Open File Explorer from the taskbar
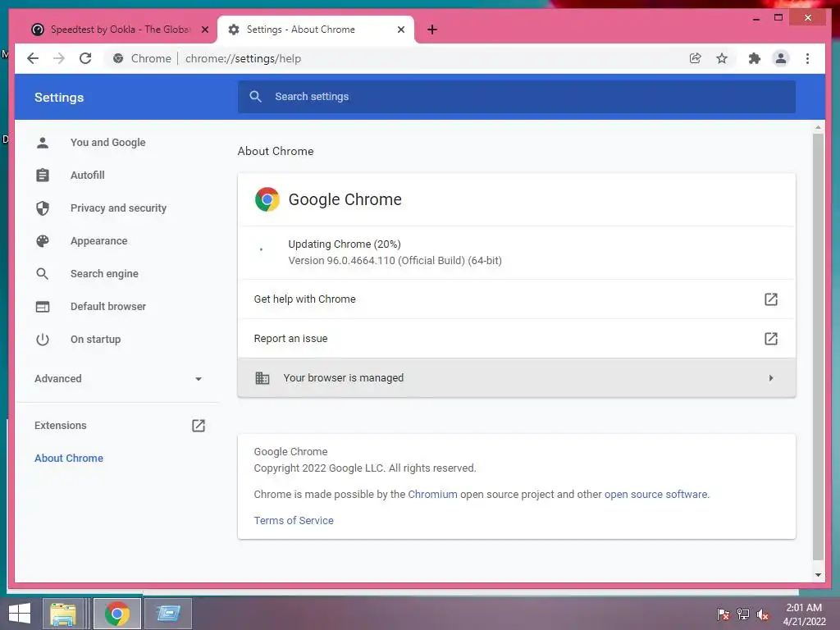 (62, 614)
